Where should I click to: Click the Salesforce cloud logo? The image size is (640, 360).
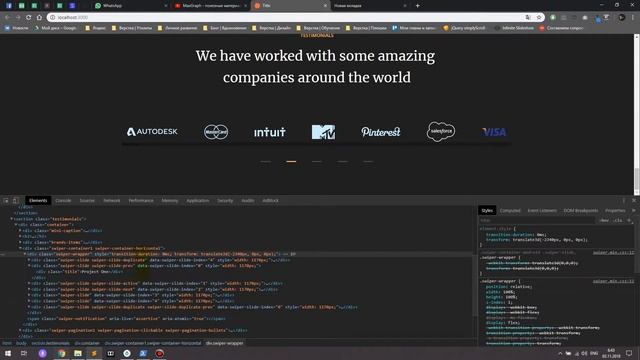tap(441, 131)
